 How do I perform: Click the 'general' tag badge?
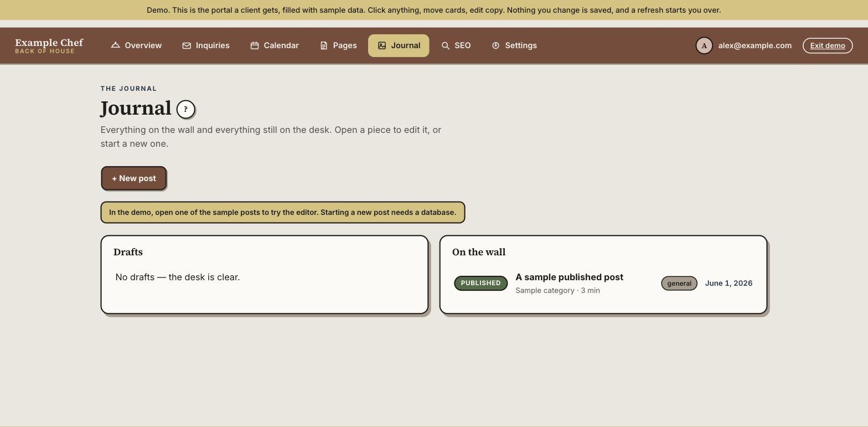pos(679,283)
